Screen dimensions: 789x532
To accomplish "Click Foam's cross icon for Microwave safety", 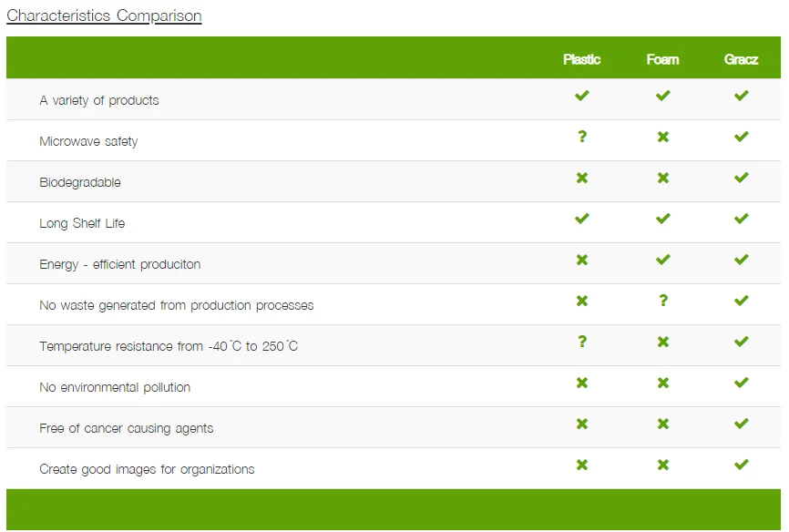I will coord(662,138).
